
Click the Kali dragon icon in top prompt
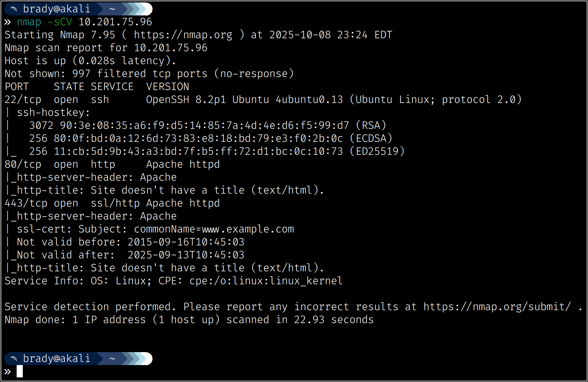point(14,9)
